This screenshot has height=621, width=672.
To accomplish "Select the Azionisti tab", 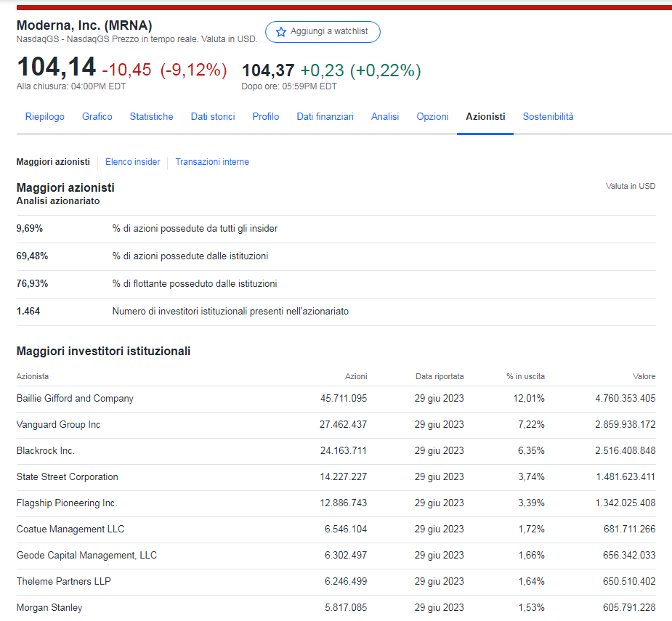I will [485, 116].
